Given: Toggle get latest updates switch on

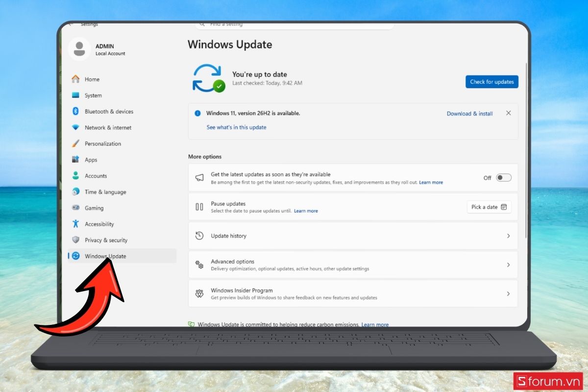Looking at the screenshot, I should 504,178.
